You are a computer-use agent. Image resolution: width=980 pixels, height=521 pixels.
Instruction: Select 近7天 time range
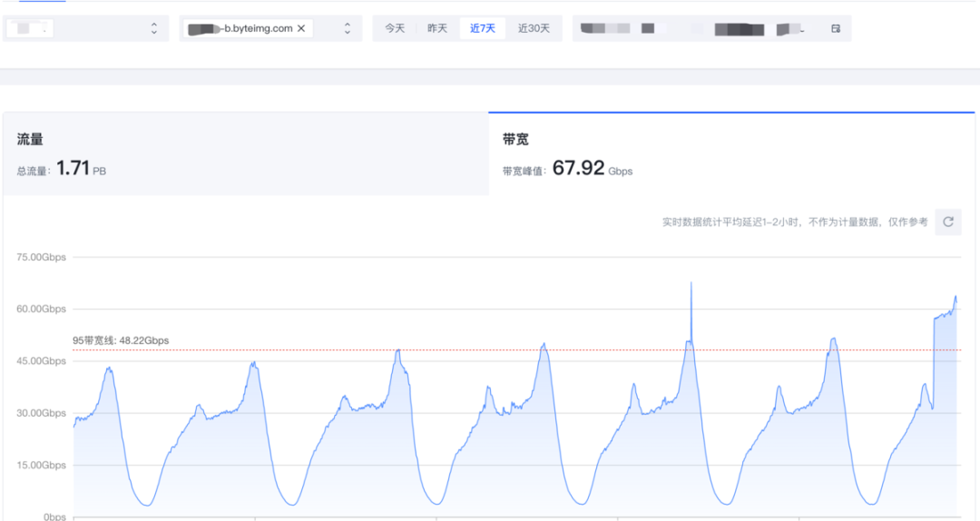[x=483, y=29]
